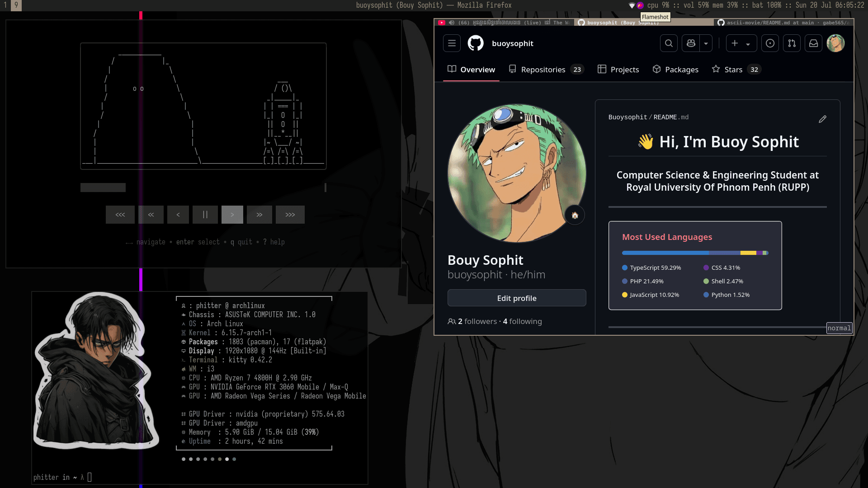Viewport: 868px width, 488px height.
Task: Open GitHub Copilot chat icon
Action: (691, 43)
